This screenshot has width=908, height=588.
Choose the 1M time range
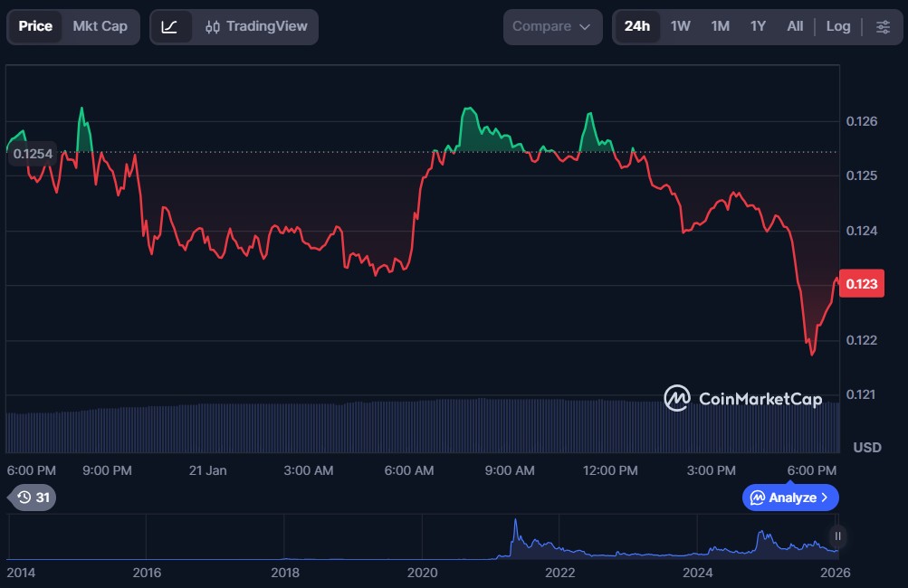tap(720, 27)
